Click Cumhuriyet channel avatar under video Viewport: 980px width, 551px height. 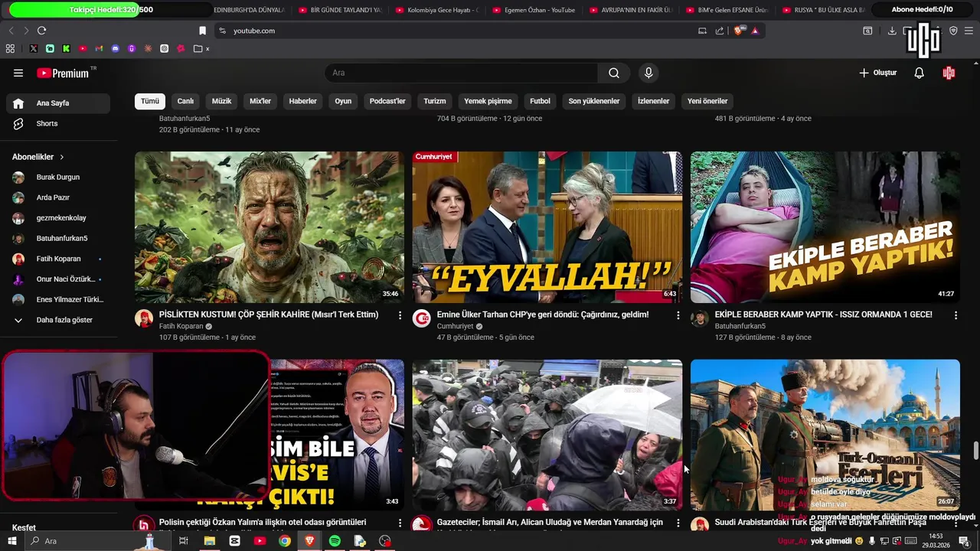click(422, 318)
